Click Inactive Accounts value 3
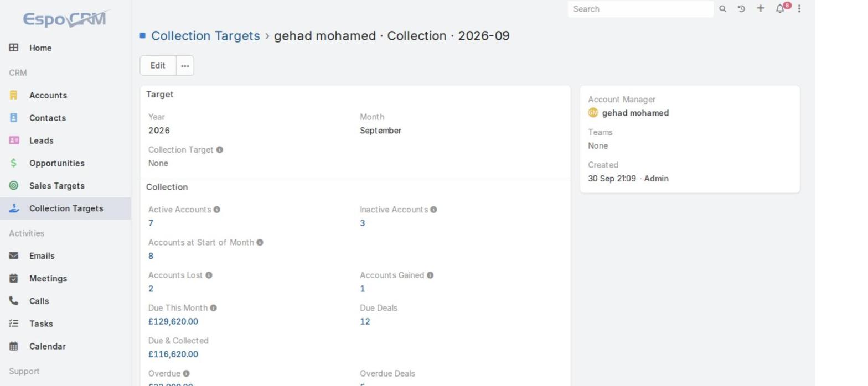 click(x=363, y=223)
